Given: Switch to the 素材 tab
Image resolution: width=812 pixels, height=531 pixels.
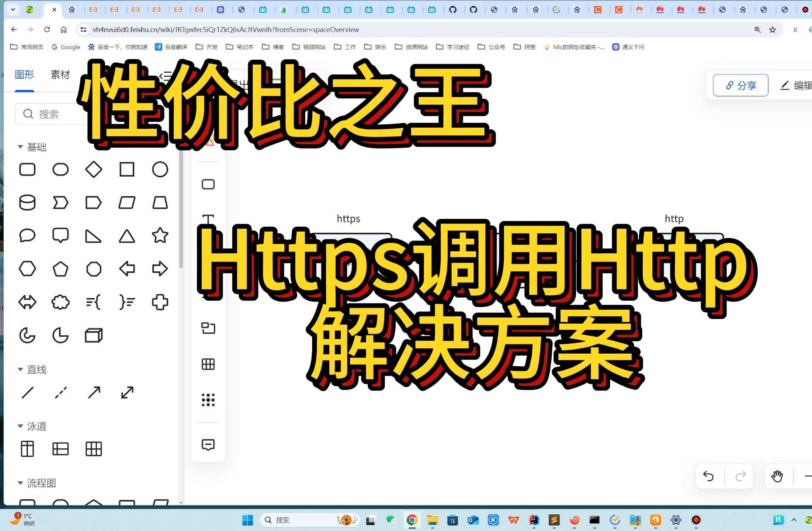Looking at the screenshot, I should pos(59,75).
